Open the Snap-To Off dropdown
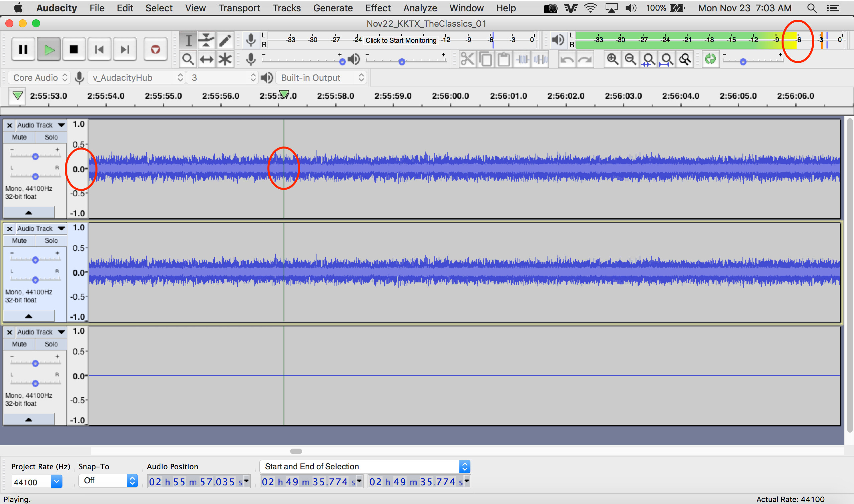This screenshot has width=854, height=504. (108, 481)
